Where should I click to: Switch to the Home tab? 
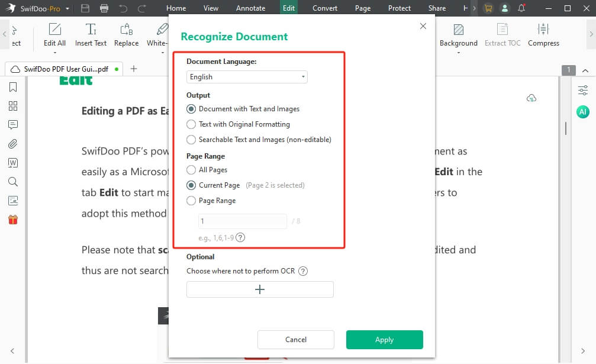[x=176, y=8]
